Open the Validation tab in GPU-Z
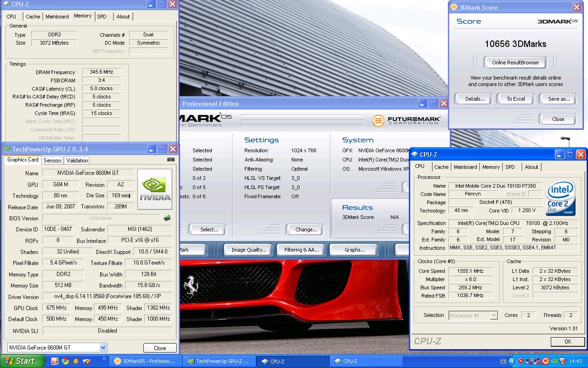The width and height of the screenshot is (588, 368). pos(77,161)
